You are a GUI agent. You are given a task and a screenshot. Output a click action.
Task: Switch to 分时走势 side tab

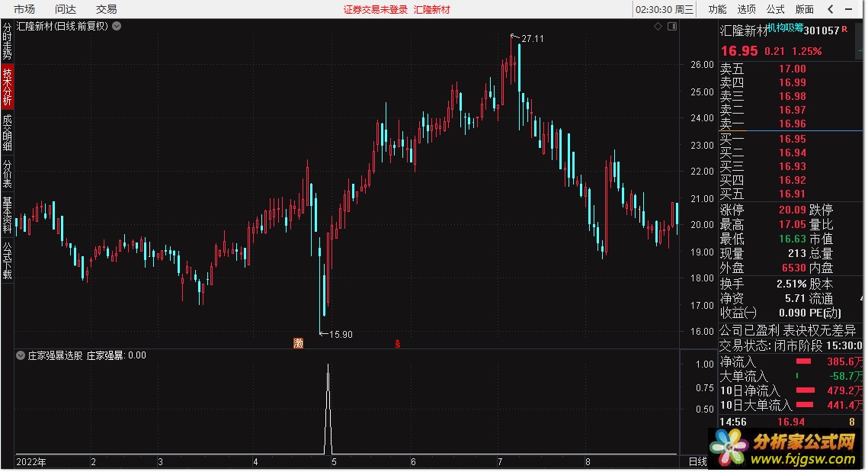(7, 41)
